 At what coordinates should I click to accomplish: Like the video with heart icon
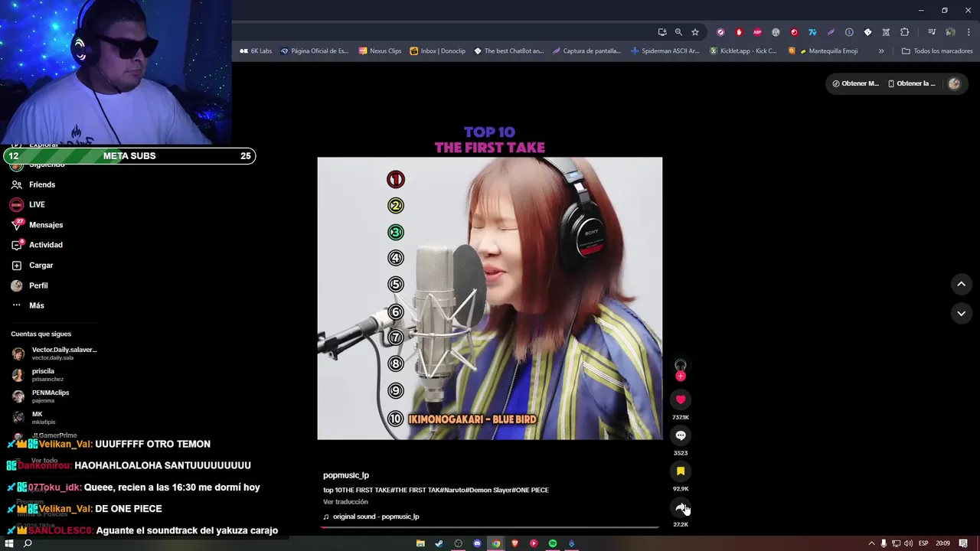(x=681, y=399)
